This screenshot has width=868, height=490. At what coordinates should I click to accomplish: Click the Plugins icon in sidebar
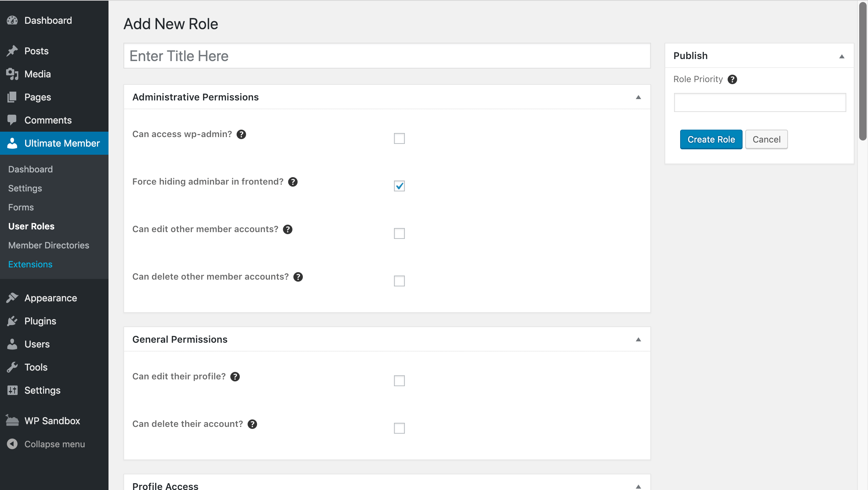tap(12, 321)
